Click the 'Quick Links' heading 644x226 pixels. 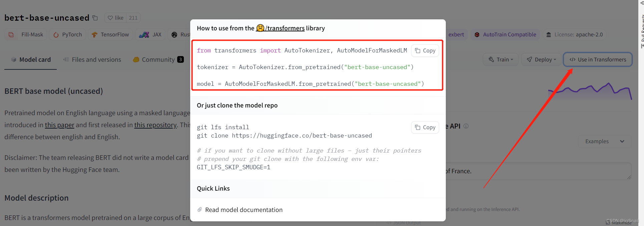coord(213,189)
